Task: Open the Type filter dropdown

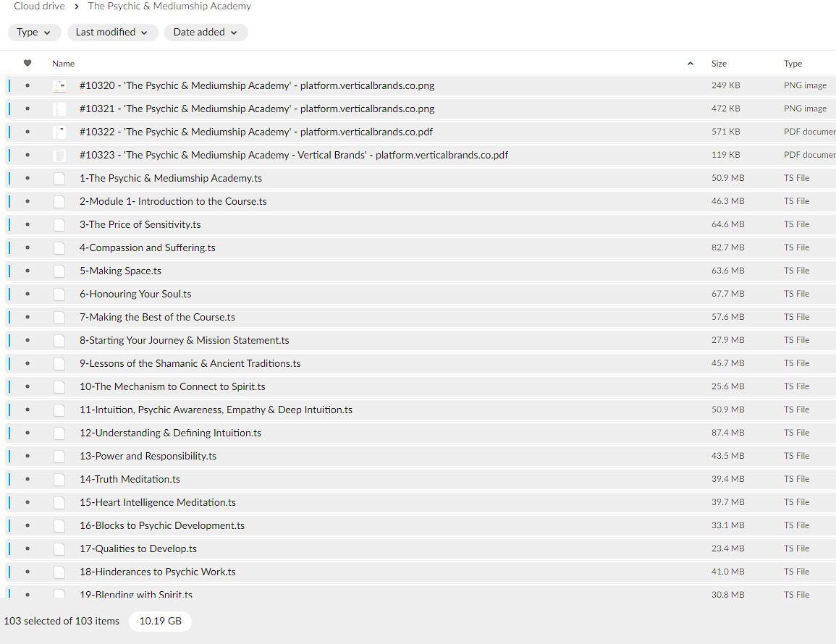Action: click(34, 33)
